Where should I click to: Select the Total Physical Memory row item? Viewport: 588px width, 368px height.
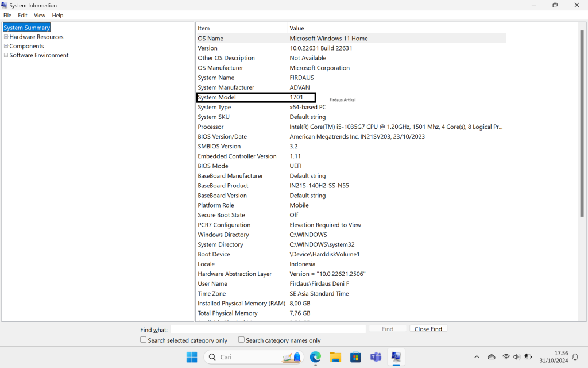tap(227, 313)
